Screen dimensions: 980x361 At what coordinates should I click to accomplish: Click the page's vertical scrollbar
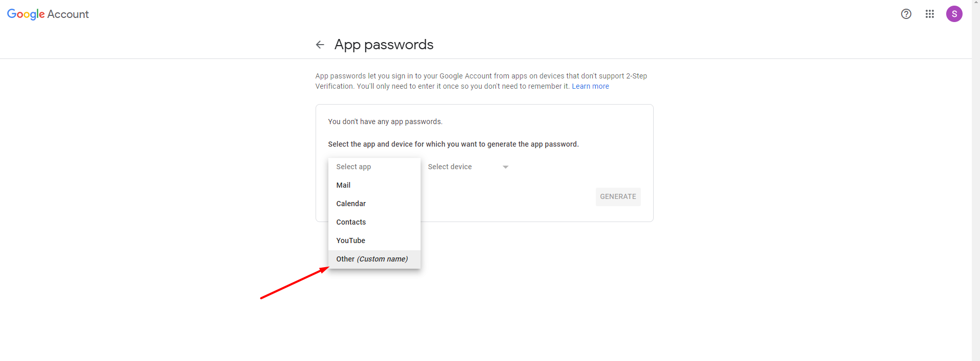[975, 179]
